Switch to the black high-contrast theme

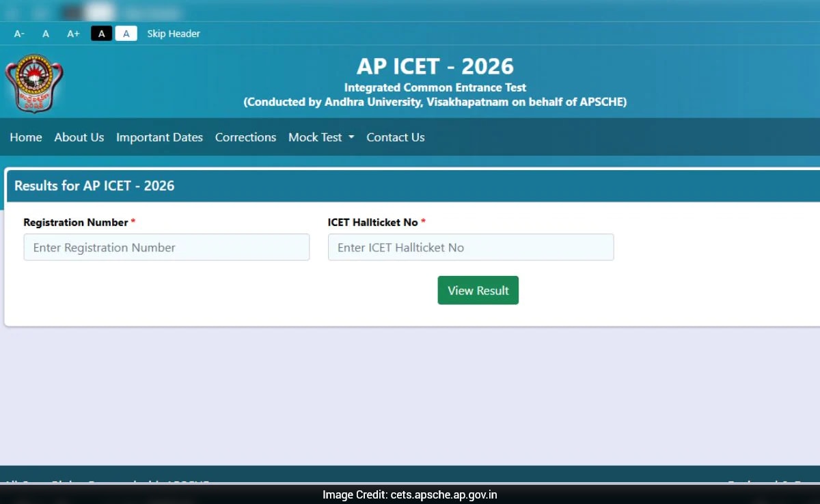point(101,33)
